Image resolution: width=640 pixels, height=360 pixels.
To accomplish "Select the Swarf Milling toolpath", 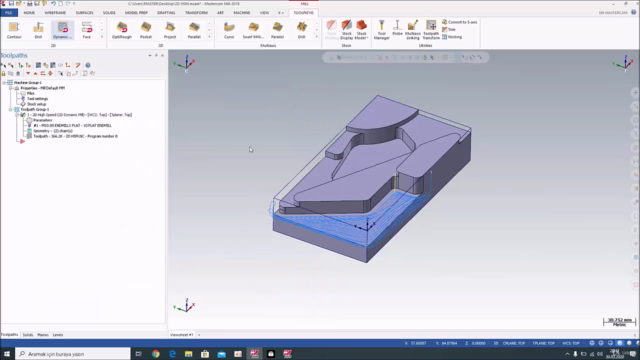I will (253, 30).
